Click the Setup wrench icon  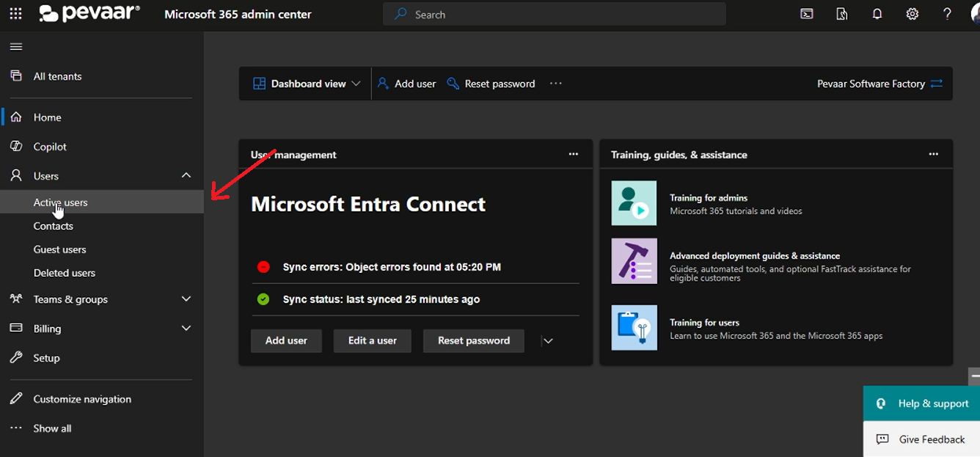click(x=15, y=358)
